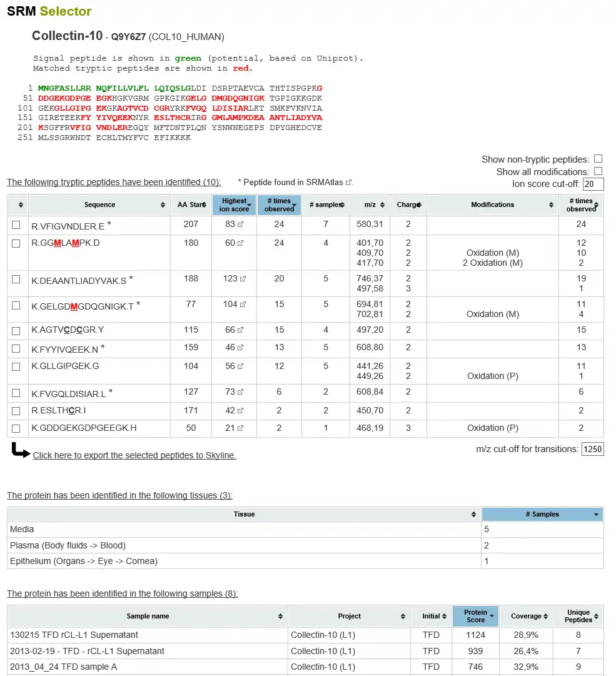Open external link icon next to ion score 66
Viewport: 616px width, 676px height.
241,330
